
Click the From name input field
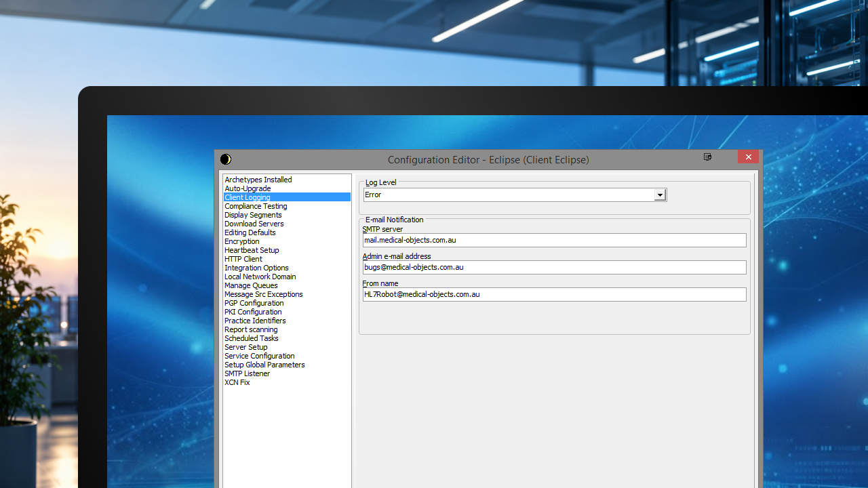[x=554, y=294]
